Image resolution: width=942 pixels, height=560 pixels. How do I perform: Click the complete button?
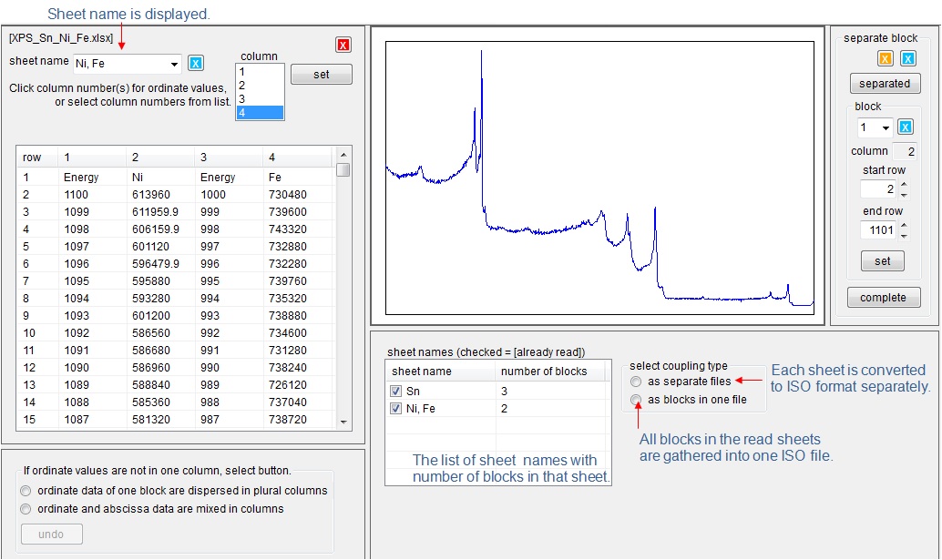(882, 297)
